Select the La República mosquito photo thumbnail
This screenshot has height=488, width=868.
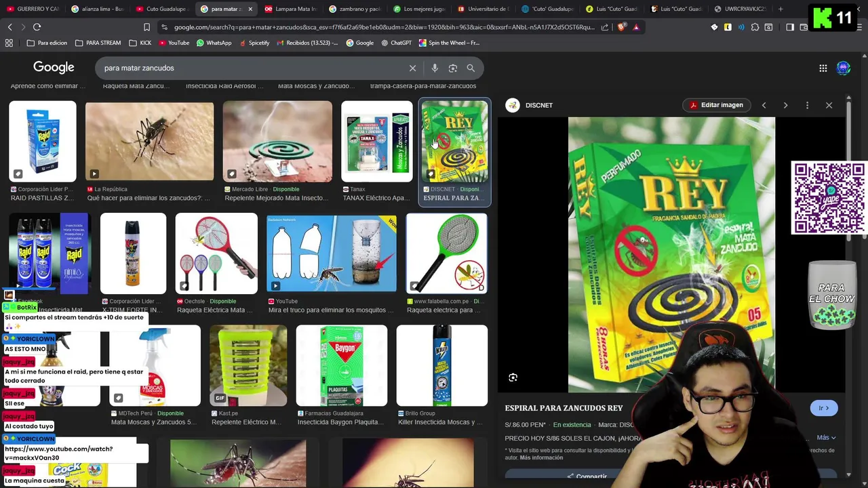tap(149, 141)
